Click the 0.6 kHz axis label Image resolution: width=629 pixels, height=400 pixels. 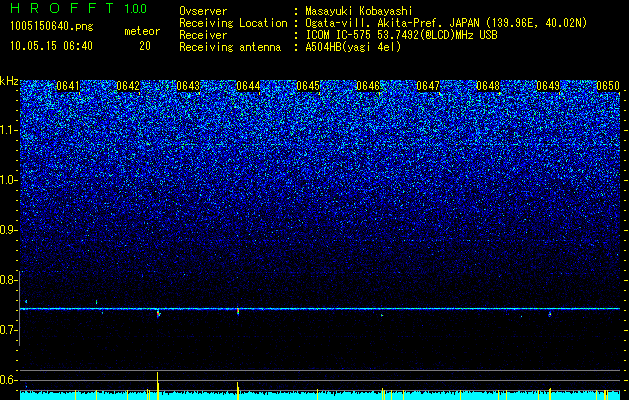coord(8,380)
